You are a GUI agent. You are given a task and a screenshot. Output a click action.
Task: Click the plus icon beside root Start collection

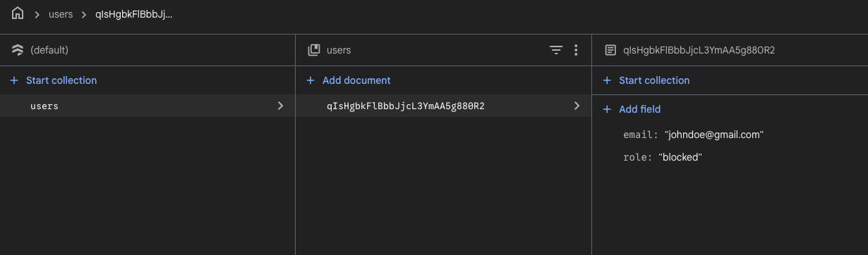14,80
